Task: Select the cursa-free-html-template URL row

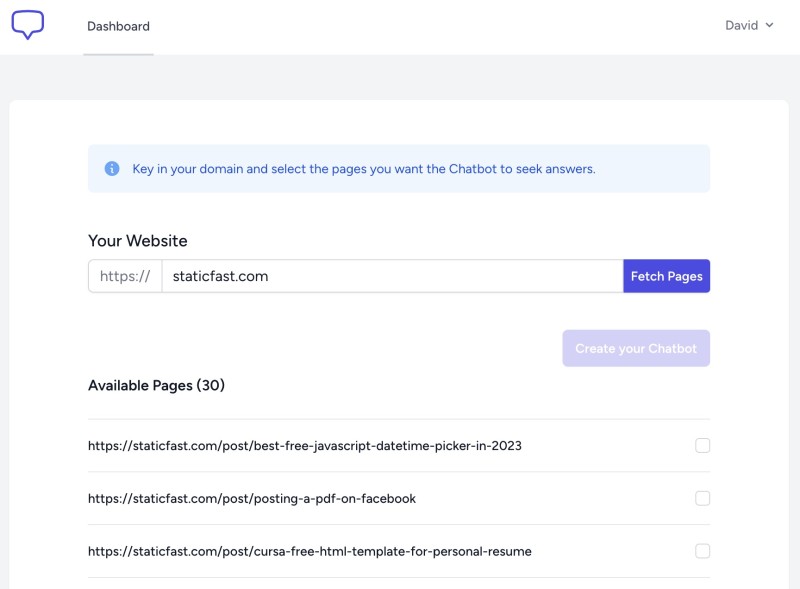Action: [x=399, y=551]
